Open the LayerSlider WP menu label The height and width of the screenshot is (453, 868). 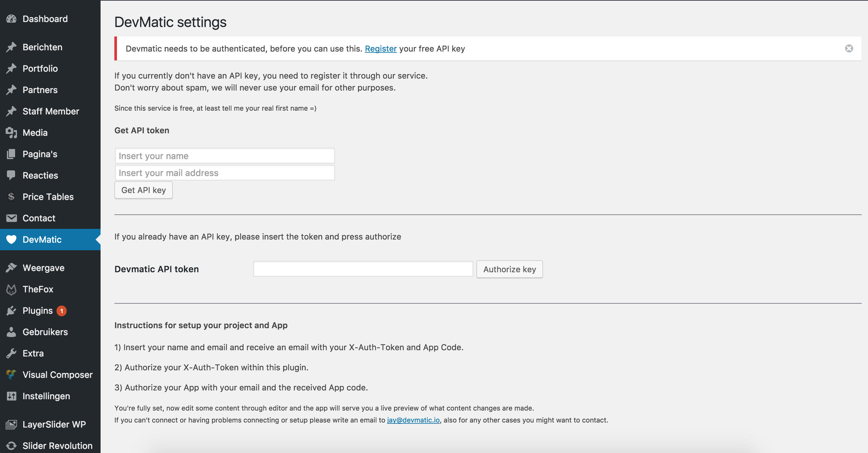click(54, 424)
